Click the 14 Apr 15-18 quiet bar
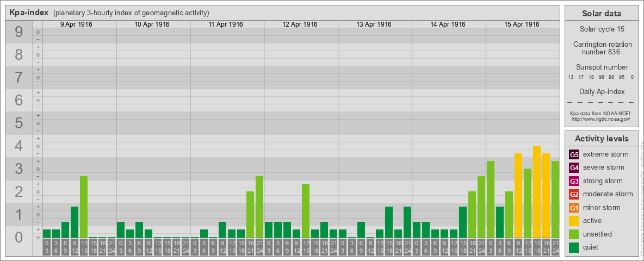This screenshot has width=644, height=261. coord(462,222)
